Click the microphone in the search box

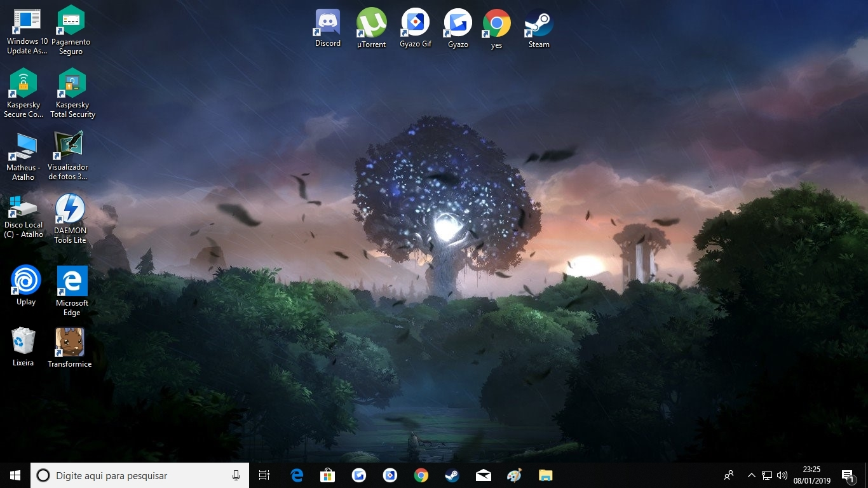(x=236, y=475)
